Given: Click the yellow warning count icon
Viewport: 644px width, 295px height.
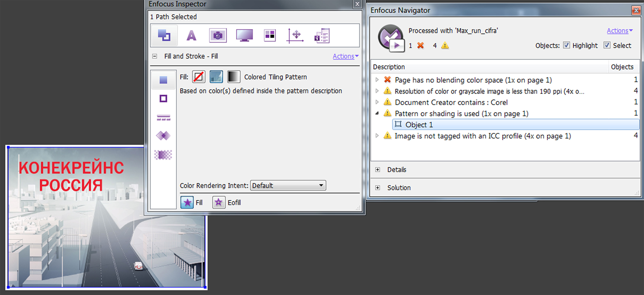Looking at the screenshot, I should (445, 45).
